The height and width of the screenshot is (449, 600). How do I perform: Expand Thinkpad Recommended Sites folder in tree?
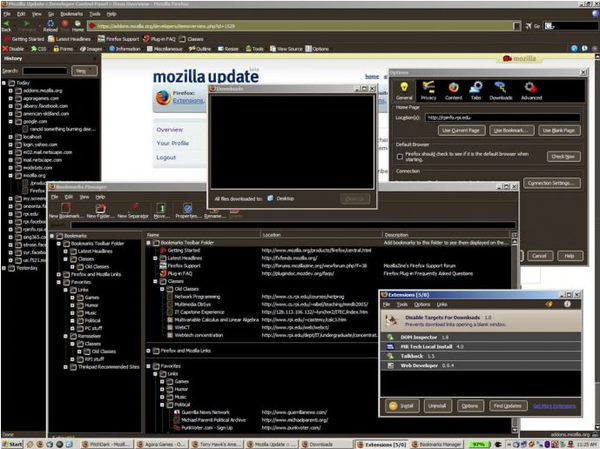point(65,367)
